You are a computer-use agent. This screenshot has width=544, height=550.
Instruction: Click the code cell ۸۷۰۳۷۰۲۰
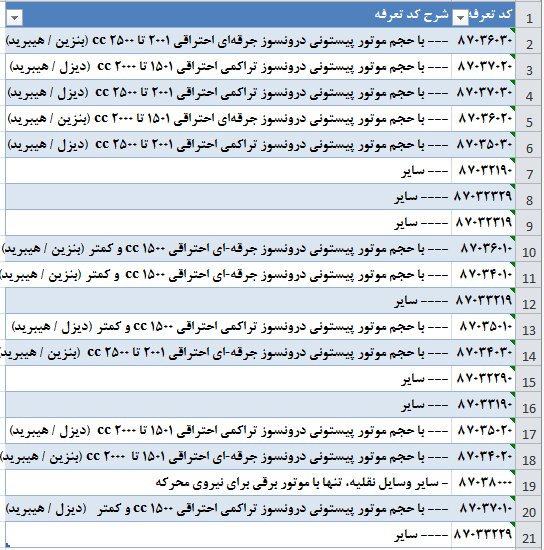click(x=483, y=67)
